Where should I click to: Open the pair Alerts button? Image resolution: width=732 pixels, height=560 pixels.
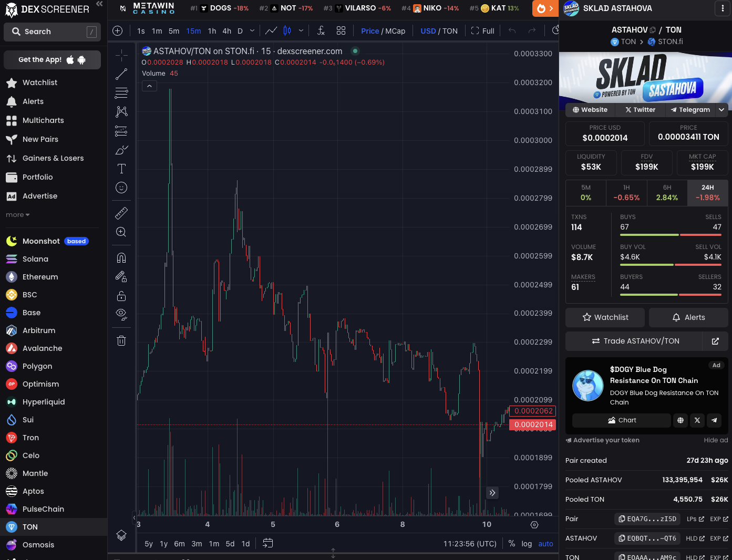(688, 317)
